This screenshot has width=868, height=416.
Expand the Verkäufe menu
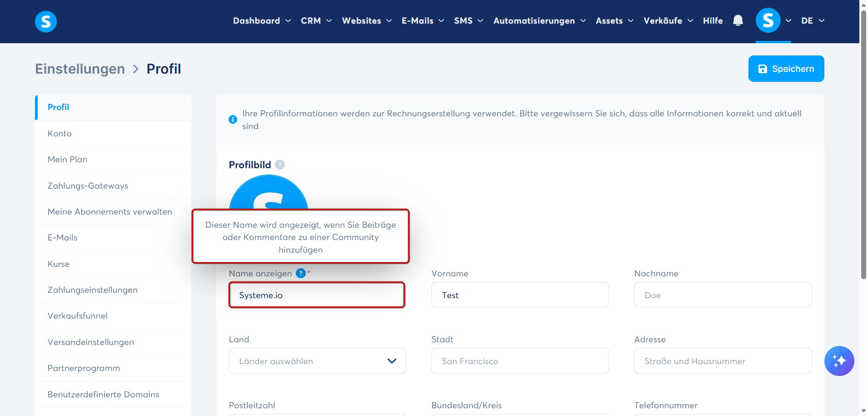click(x=668, y=20)
